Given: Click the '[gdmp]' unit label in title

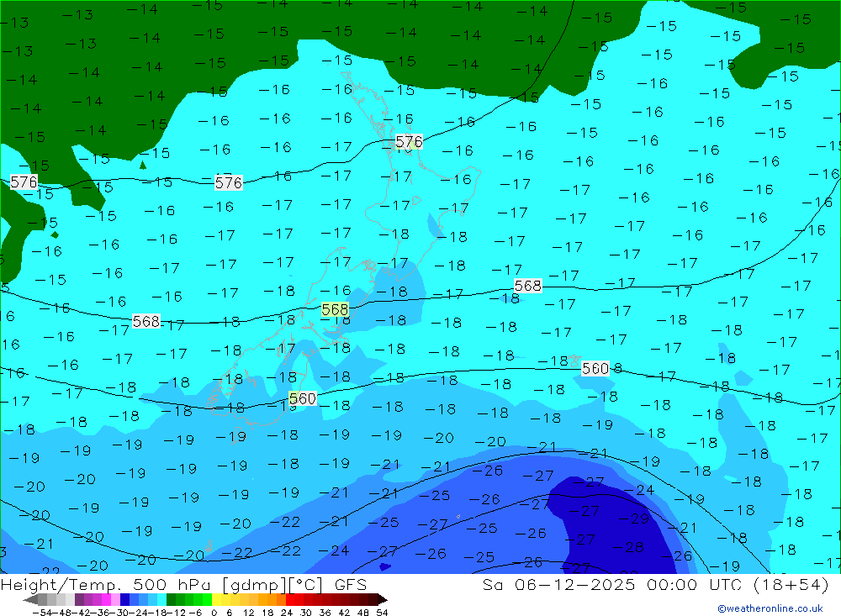Looking at the screenshot, I should 254,584.
